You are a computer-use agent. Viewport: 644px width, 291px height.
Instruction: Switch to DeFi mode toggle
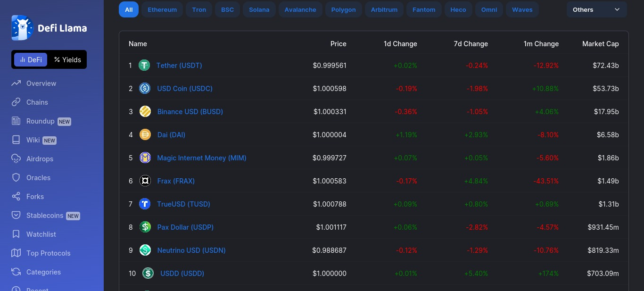[31, 59]
